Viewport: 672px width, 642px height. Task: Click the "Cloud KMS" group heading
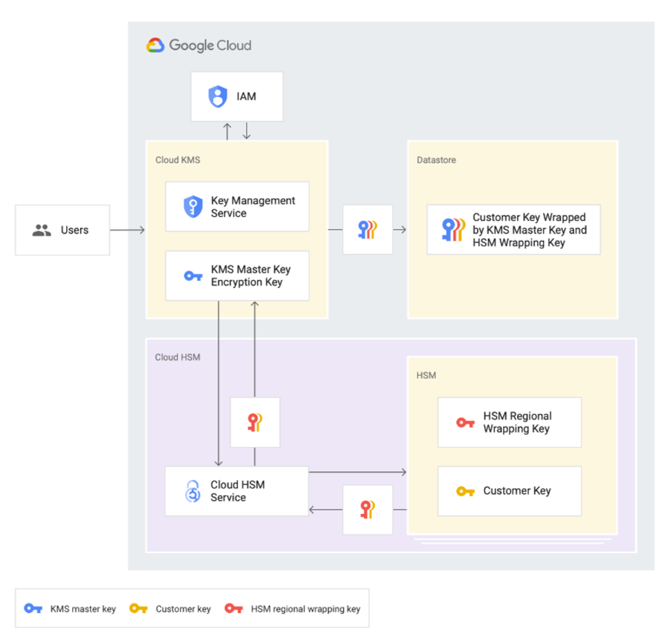click(177, 160)
